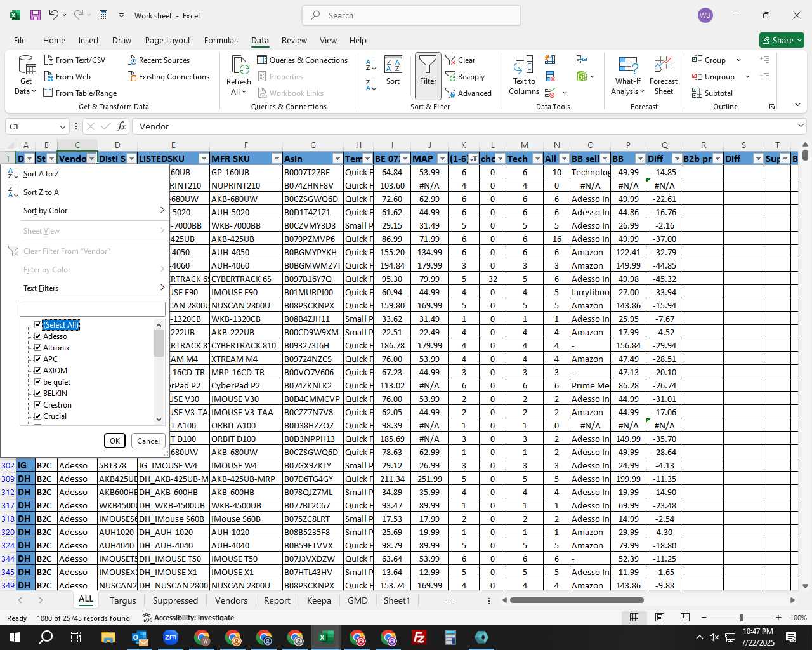Image resolution: width=812 pixels, height=650 pixels.
Task: Switch to Page Break Preview icon
Action: pos(685,618)
